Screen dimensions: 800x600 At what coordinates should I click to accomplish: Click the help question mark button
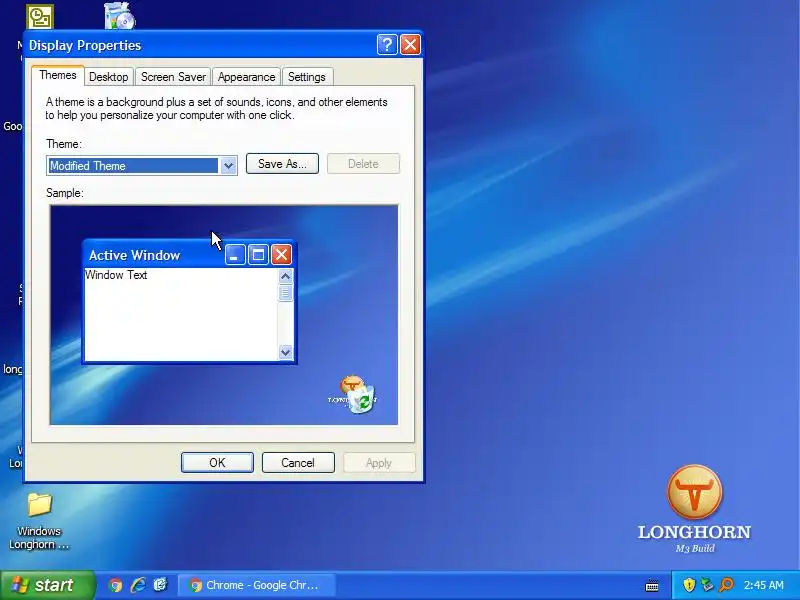[387, 45]
